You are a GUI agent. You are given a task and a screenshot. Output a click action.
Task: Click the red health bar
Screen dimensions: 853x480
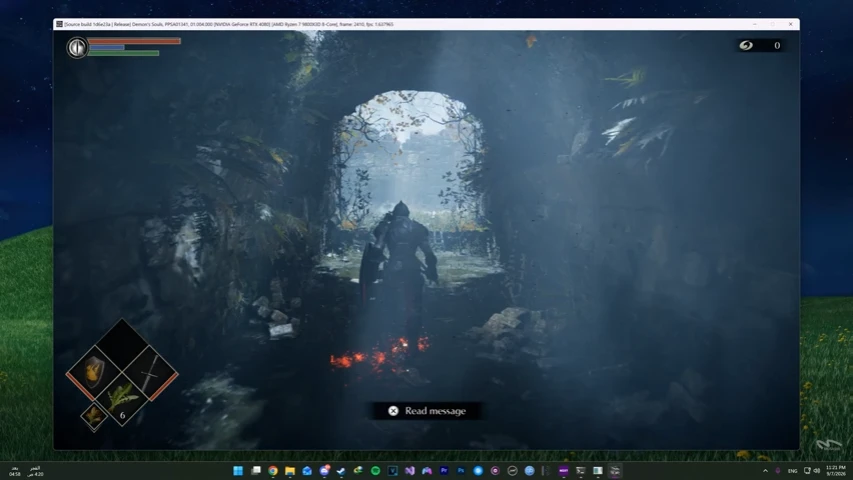click(134, 41)
